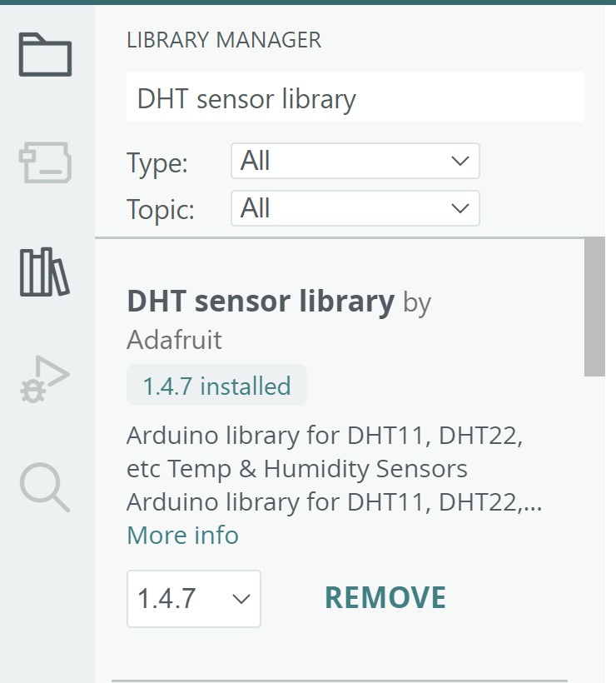Click the Type: filter label

157,162
